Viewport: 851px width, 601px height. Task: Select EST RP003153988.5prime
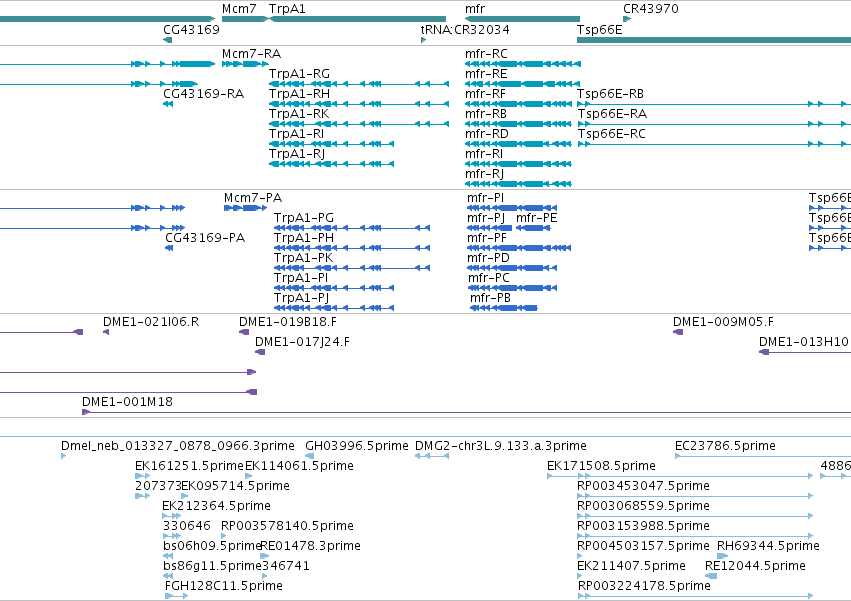click(x=695, y=536)
